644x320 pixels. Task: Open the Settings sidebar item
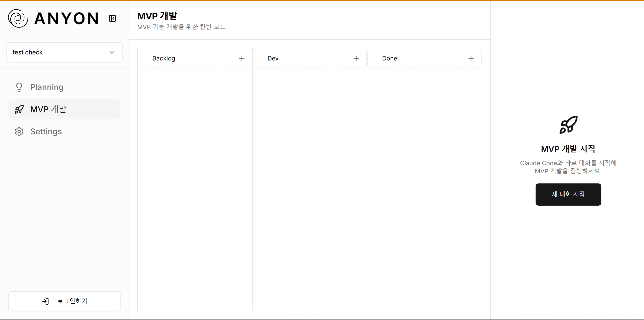[x=46, y=132]
